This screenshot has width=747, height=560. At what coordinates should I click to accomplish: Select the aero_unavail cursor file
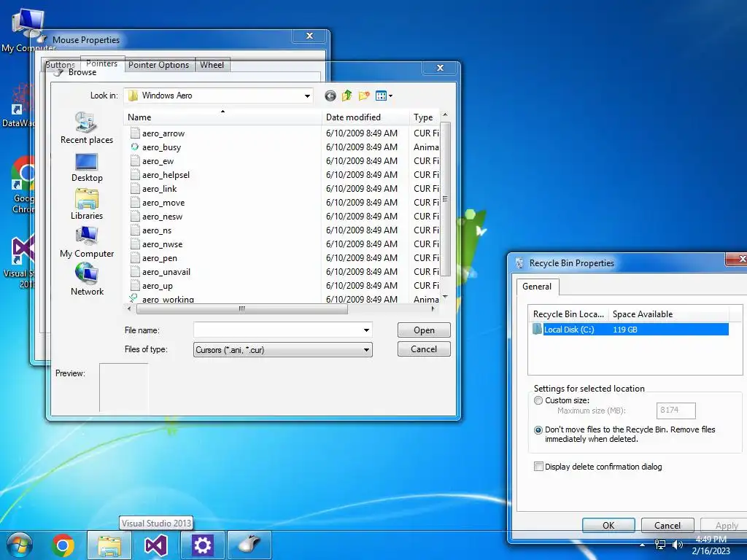coord(160,271)
